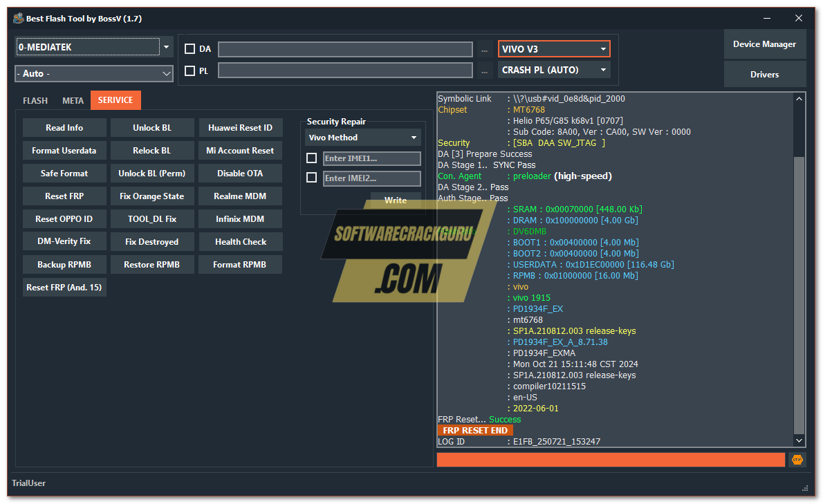This screenshot has height=504, width=823.
Task: Click the FRP RESET END label
Action: point(474,430)
